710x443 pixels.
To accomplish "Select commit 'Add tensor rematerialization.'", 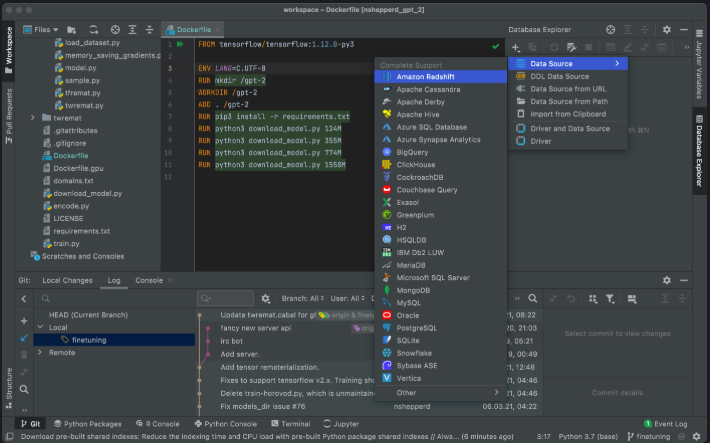I will coord(269,367).
